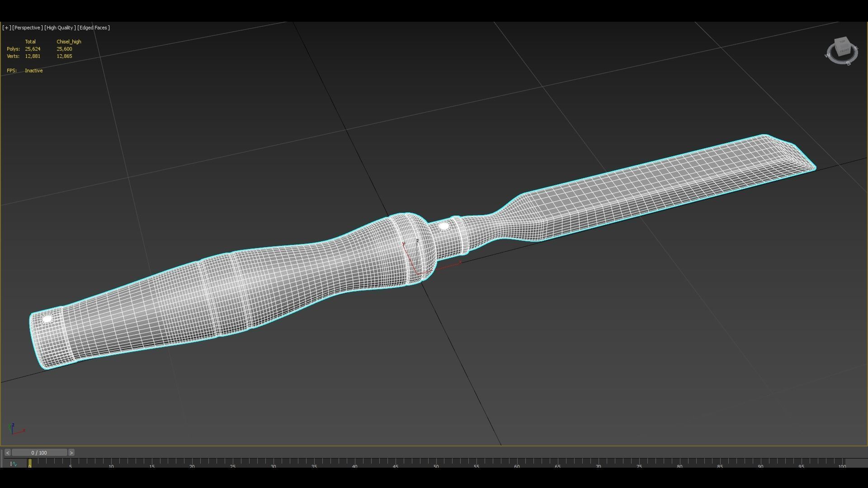Open the Mini Curve Editor icon
The height and width of the screenshot is (488, 868).
point(14,464)
